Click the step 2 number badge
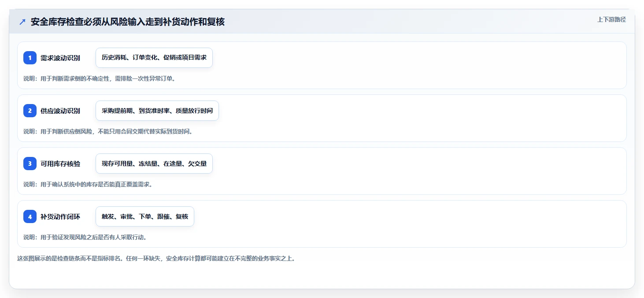 pos(30,111)
